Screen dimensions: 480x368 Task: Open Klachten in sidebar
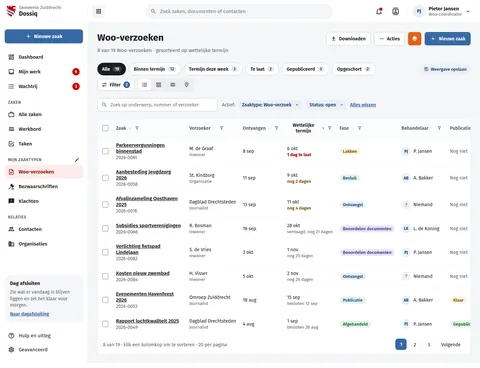pyautogui.click(x=44, y=201)
